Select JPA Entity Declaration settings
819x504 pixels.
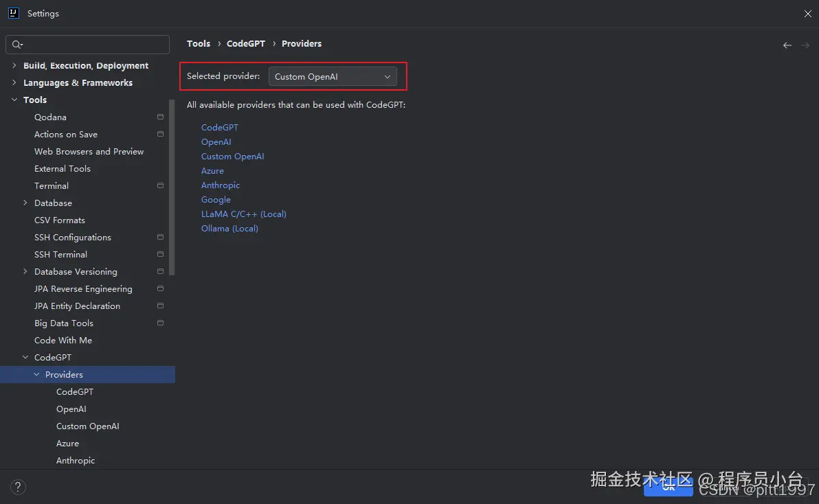coord(78,306)
